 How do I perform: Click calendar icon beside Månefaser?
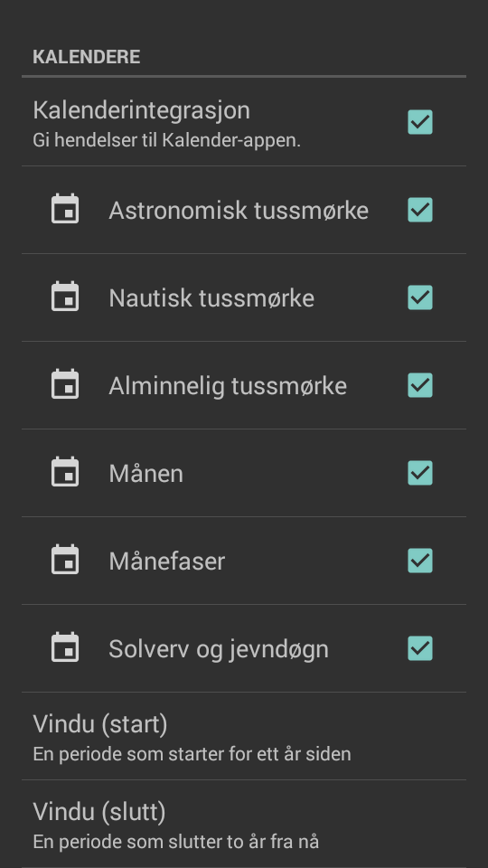(65, 561)
